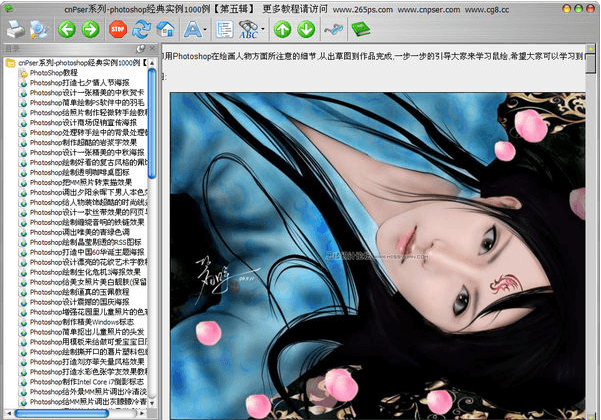
Task: Open 'Photoshop绘制撕开口的薯片塑料包' topic
Action: 89,352
